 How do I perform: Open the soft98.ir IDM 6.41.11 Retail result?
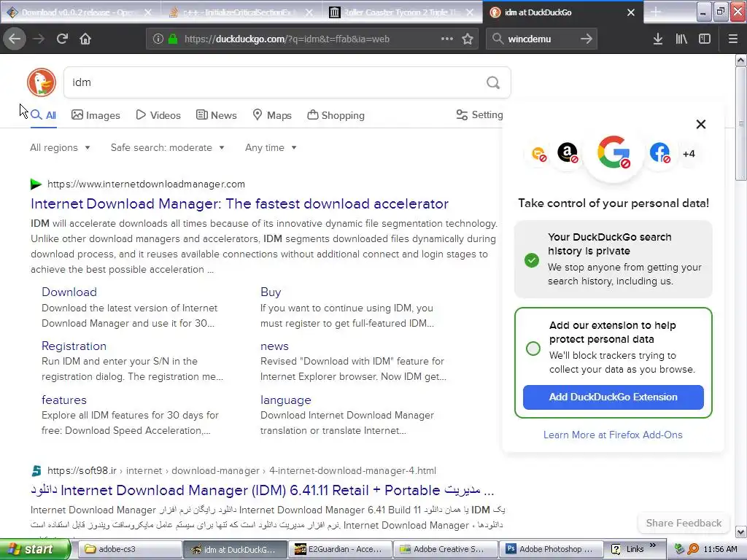[x=263, y=490]
